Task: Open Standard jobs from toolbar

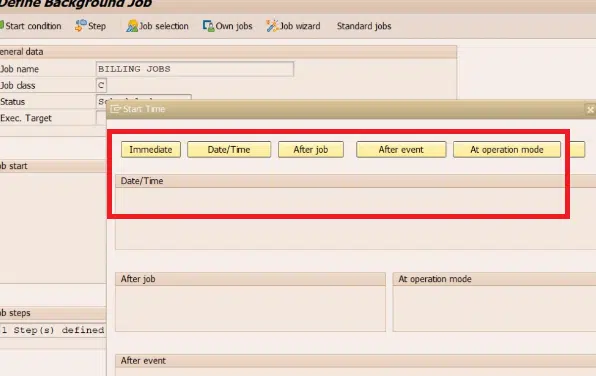Action: [x=364, y=26]
